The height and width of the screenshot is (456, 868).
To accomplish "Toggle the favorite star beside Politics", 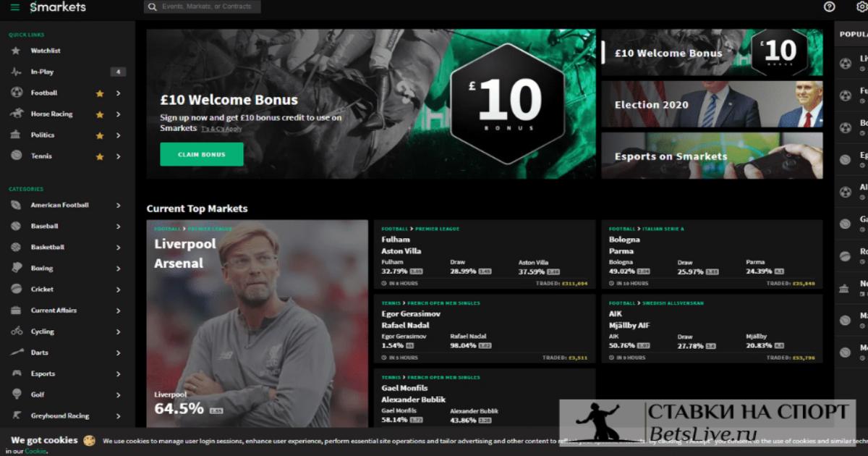I will (100, 135).
